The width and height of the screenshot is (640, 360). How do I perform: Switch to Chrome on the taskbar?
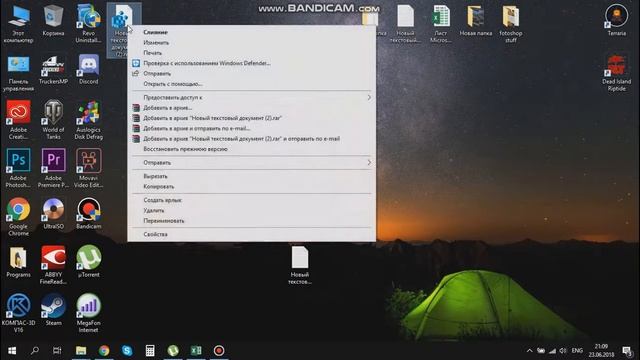104,351
